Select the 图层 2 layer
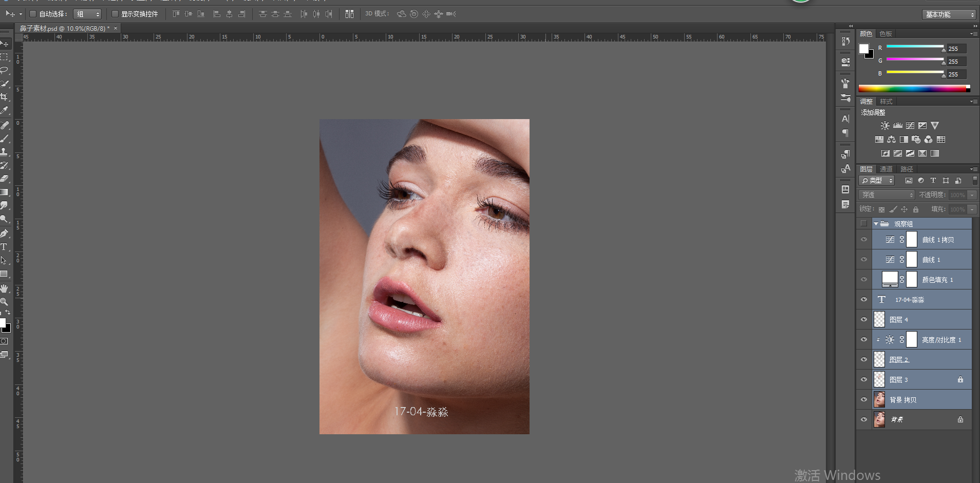980x483 pixels. tap(921, 360)
